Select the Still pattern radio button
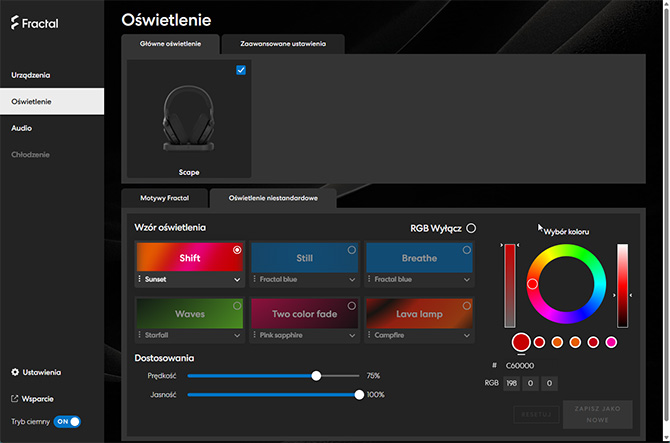Screen dimensions: 670x443 [x=352, y=250]
